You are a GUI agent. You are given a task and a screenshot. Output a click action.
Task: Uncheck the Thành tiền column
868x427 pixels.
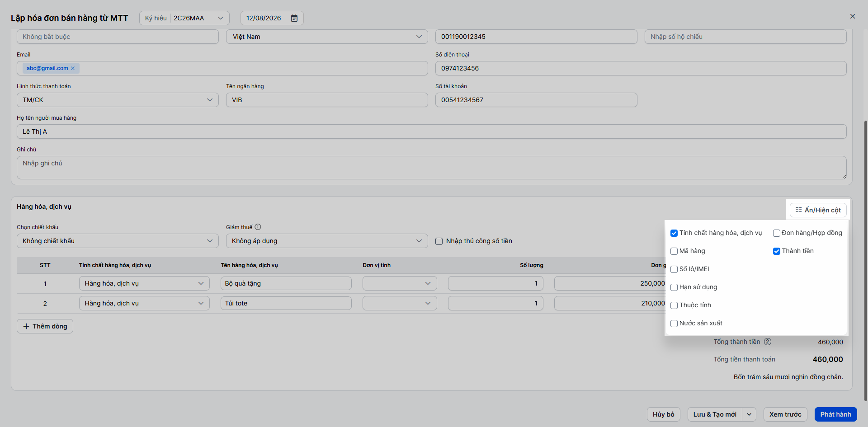click(777, 251)
